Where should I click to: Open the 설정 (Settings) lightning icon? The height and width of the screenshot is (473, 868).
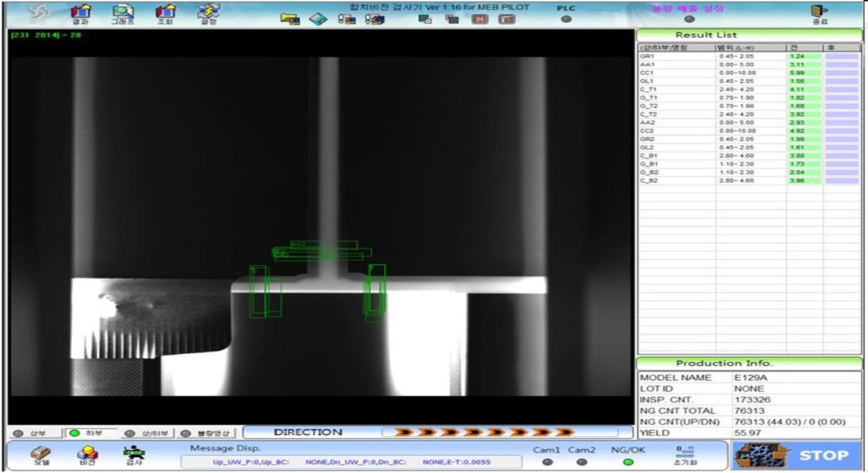click(x=208, y=13)
